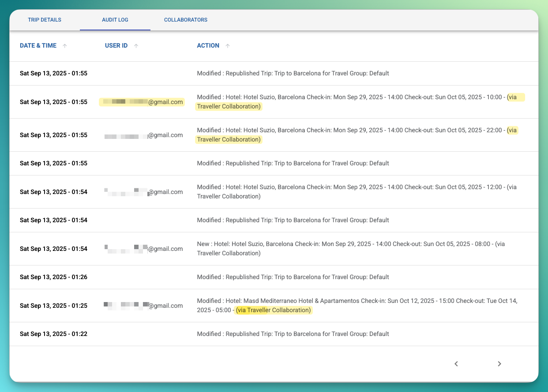Click the 01:22 republished trip timestamp
This screenshot has width=548, height=392.
(53, 334)
